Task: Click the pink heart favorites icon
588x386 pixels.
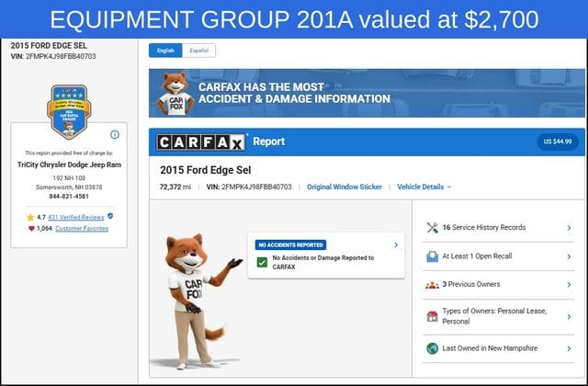Action: (31, 229)
